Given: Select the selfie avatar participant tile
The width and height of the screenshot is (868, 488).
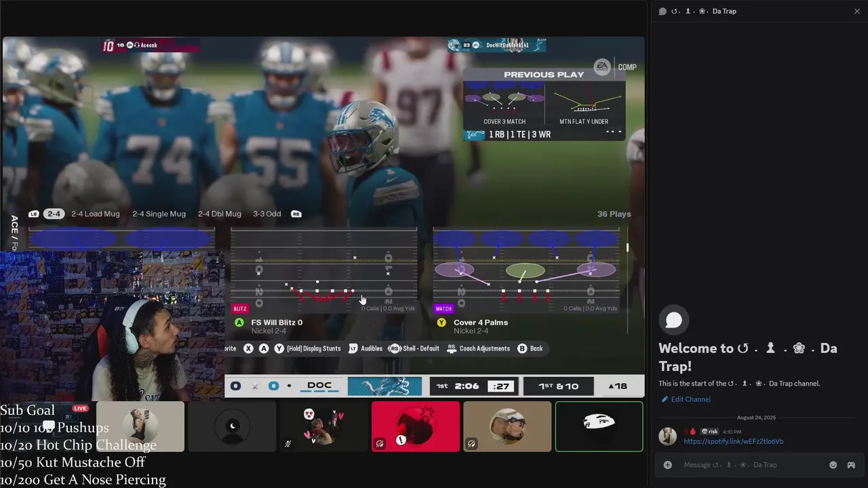Looking at the screenshot, I should pyautogui.click(x=140, y=426).
